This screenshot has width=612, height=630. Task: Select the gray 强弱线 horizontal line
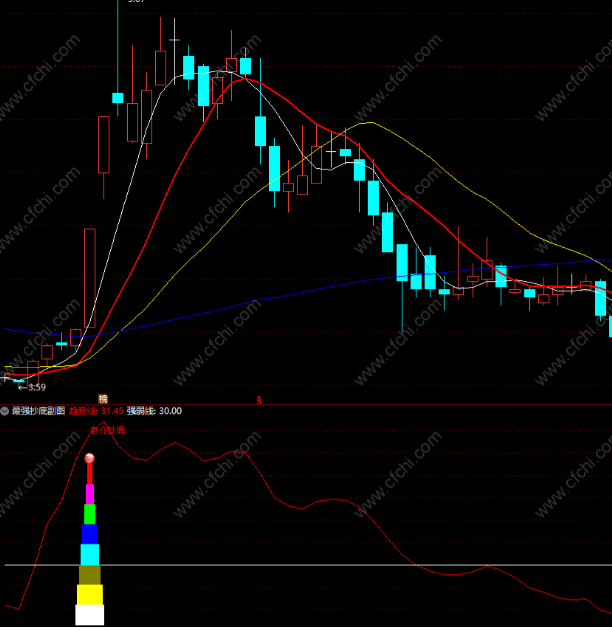(308, 565)
